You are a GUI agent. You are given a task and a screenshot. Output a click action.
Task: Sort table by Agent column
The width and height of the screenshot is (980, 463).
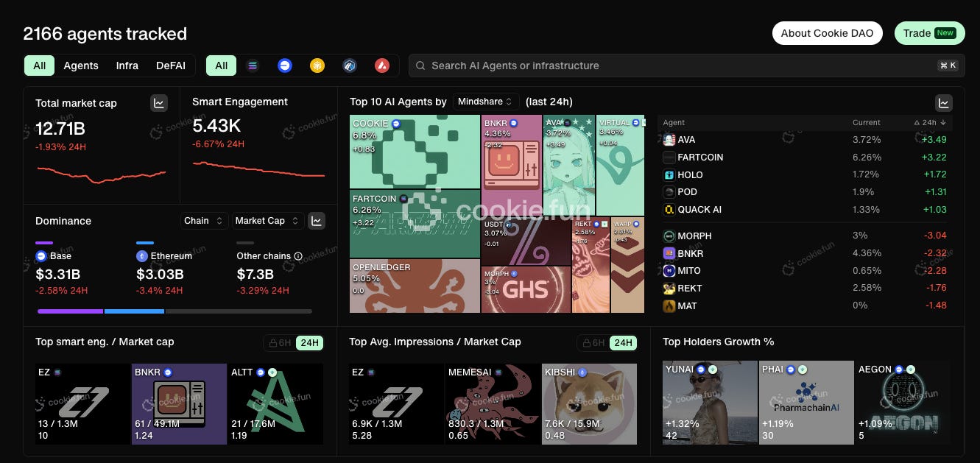[674, 123]
